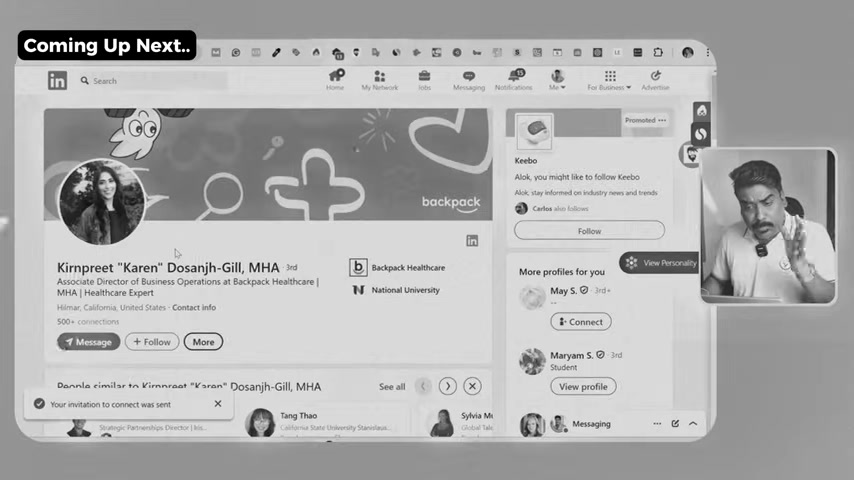Click Tang Thao's profile picture
The width and height of the screenshot is (854, 480).
point(260,422)
